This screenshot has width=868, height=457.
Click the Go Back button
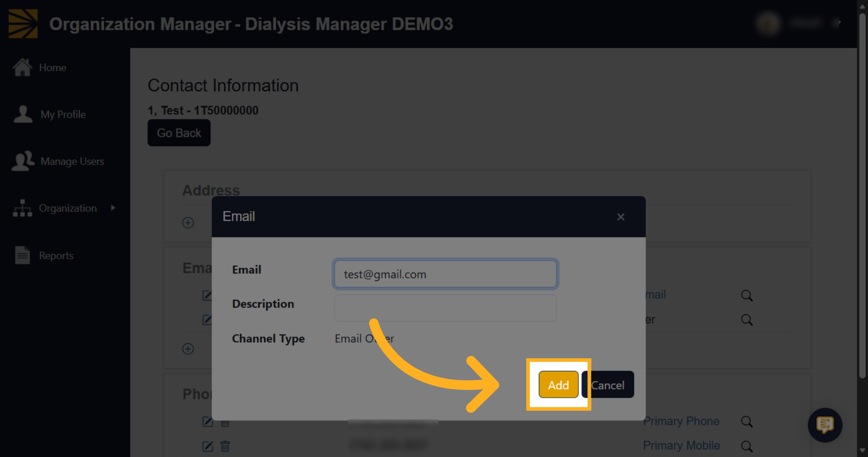[179, 133]
